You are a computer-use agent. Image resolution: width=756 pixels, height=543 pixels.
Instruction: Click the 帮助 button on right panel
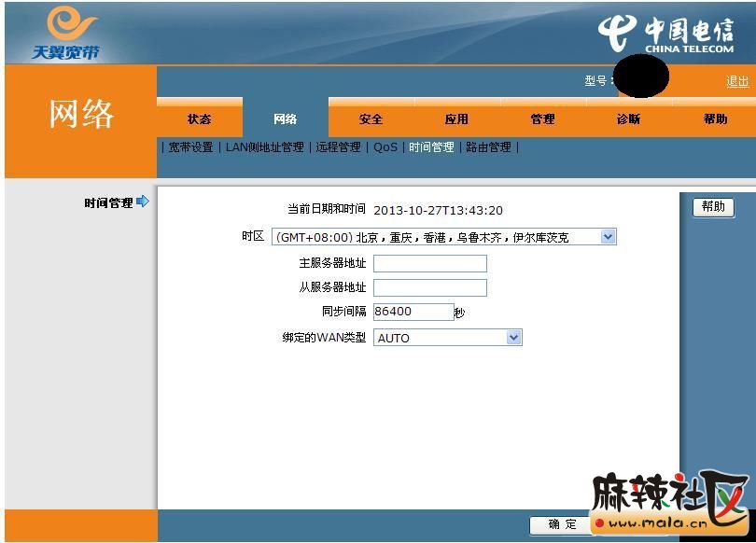pyautogui.click(x=713, y=207)
